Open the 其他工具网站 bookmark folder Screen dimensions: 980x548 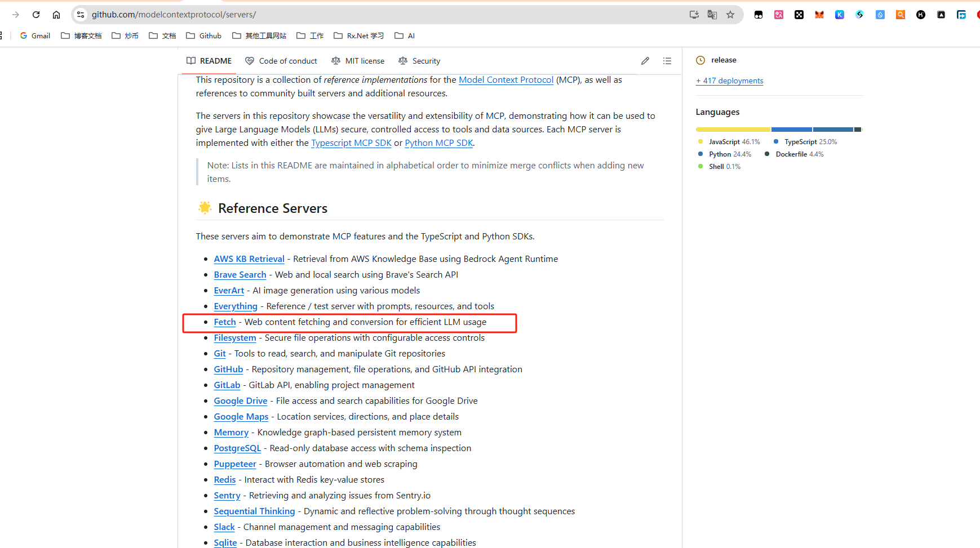259,35
